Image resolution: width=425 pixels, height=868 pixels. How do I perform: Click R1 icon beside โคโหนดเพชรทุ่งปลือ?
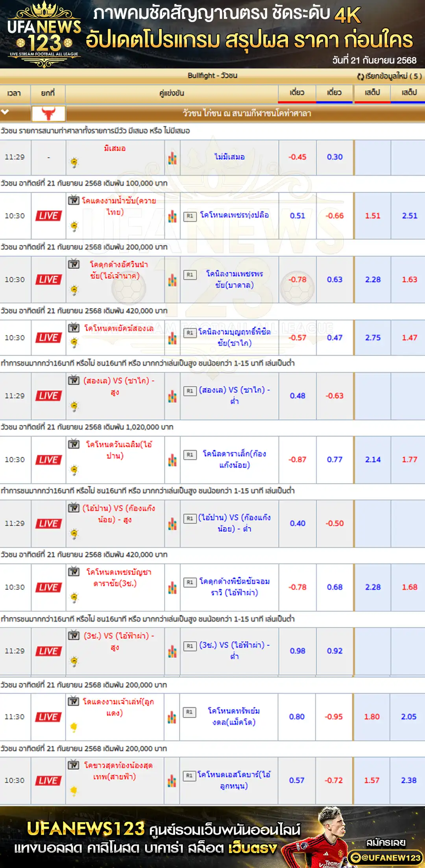click(190, 216)
